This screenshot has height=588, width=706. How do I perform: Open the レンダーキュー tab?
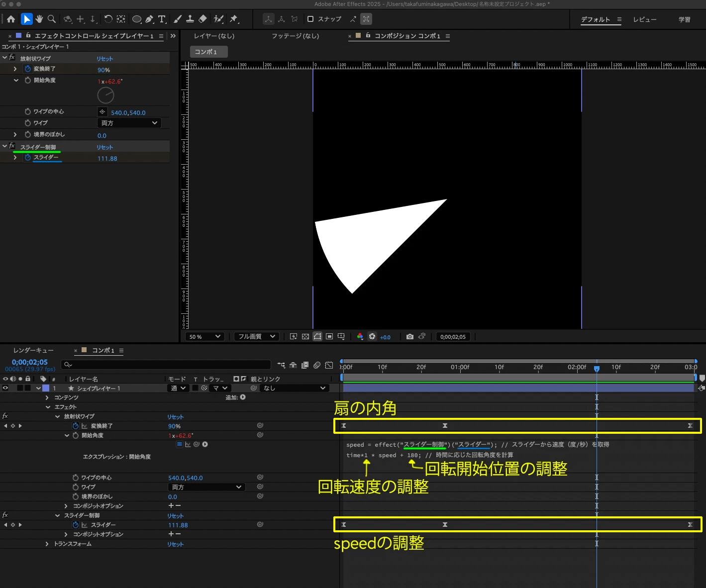click(33, 350)
